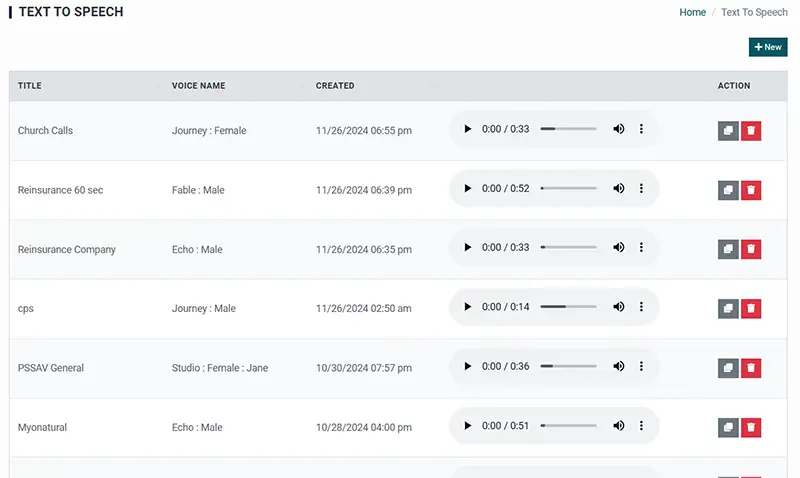Delete the Church Calls entry
The height and width of the screenshot is (478, 800).
point(751,131)
